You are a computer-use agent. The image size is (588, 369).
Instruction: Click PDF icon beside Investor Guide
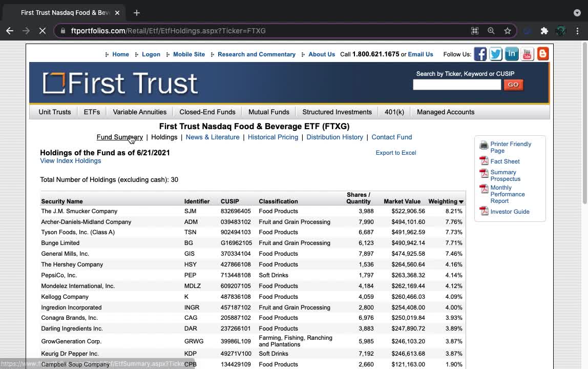(484, 211)
